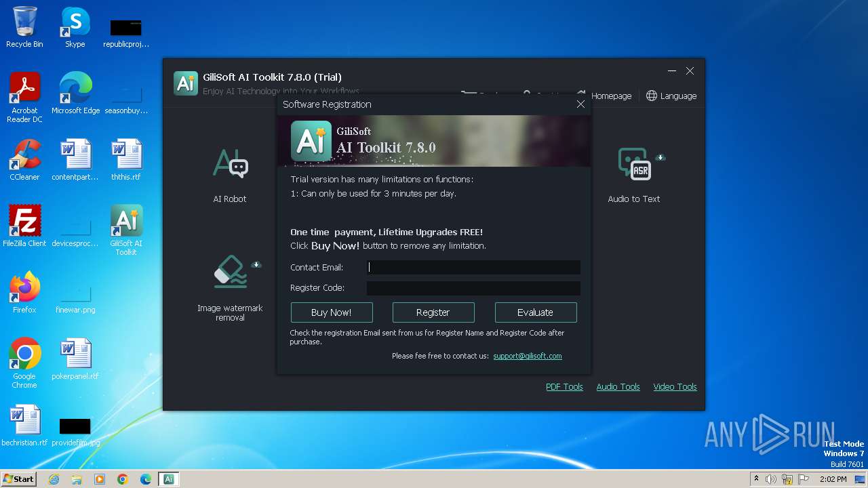Click the Evaluate button
This screenshot has height=488, width=868.
click(536, 312)
